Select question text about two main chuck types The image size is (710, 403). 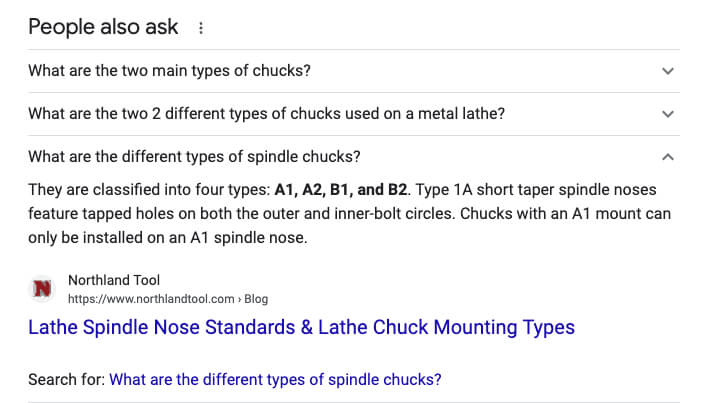[169, 71]
